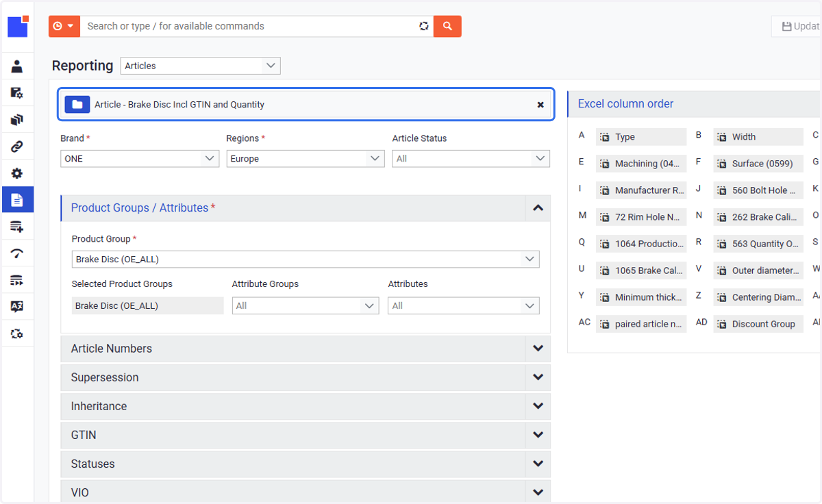Screen dimensions: 822x504
Task: Open the user profile sidebar icon
Action: pyautogui.click(x=17, y=66)
